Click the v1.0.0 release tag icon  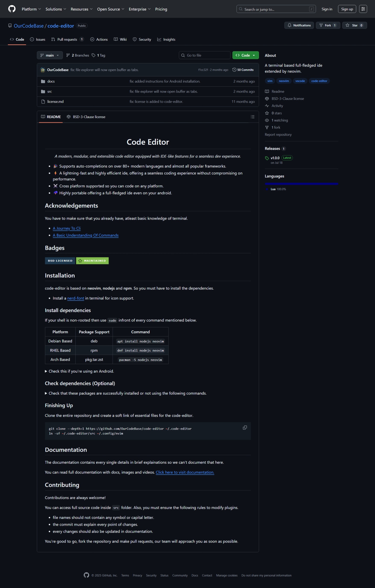tap(267, 158)
